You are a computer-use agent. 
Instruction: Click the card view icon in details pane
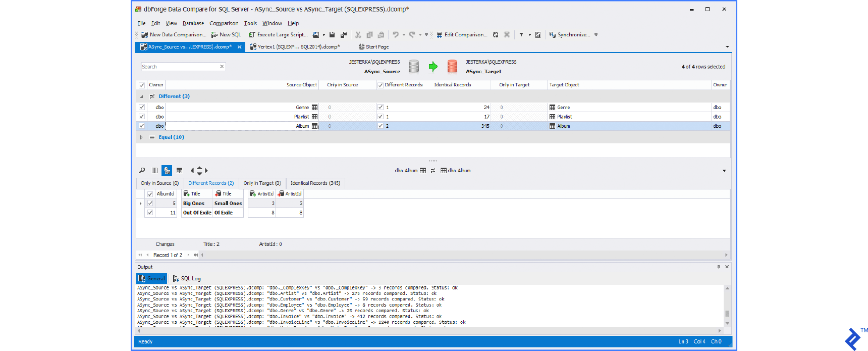pyautogui.click(x=179, y=171)
